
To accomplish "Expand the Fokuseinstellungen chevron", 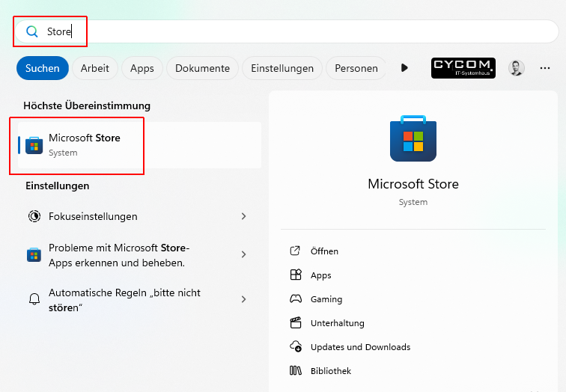I will click(x=243, y=216).
